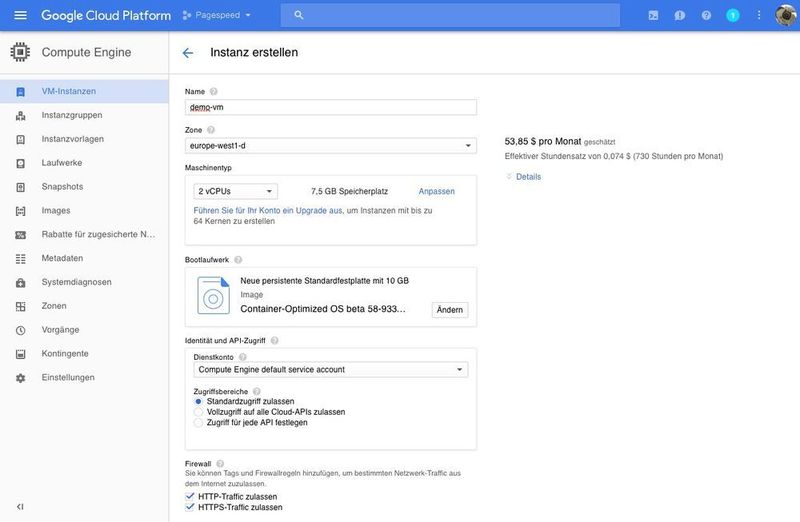This screenshot has height=522, width=800.
Task: Open the feedback icon in top bar
Action: (680, 15)
